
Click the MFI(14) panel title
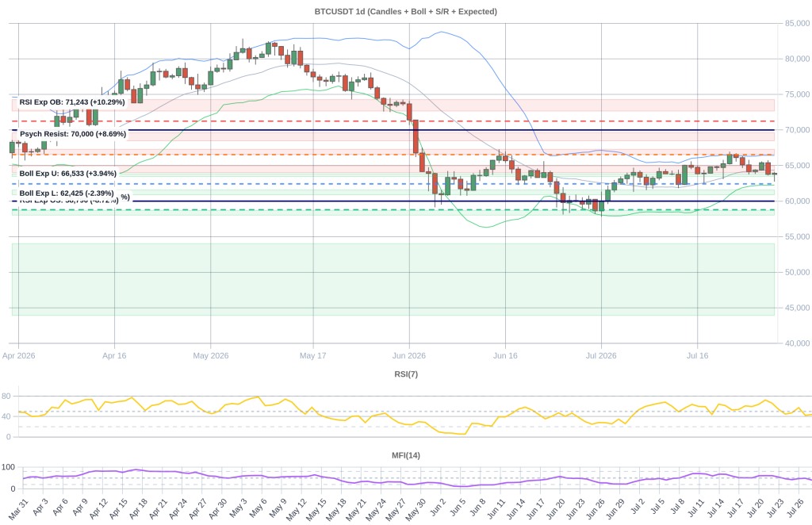coord(406,456)
